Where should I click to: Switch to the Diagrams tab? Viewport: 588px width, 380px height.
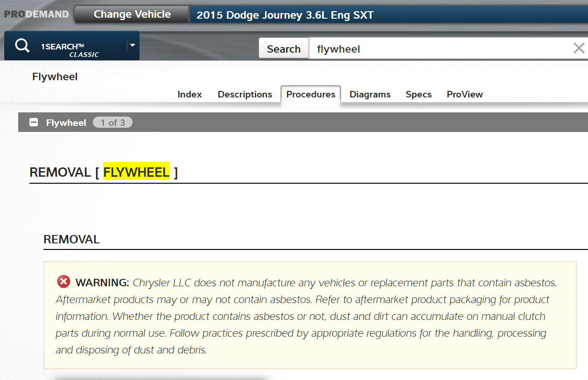point(370,94)
